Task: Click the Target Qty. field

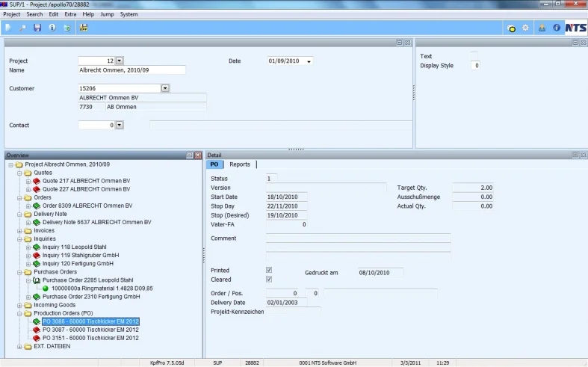Action: [472, 188]
